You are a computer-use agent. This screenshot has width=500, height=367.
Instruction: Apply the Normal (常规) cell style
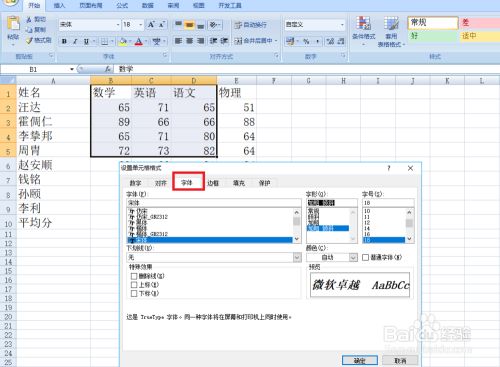433,23
